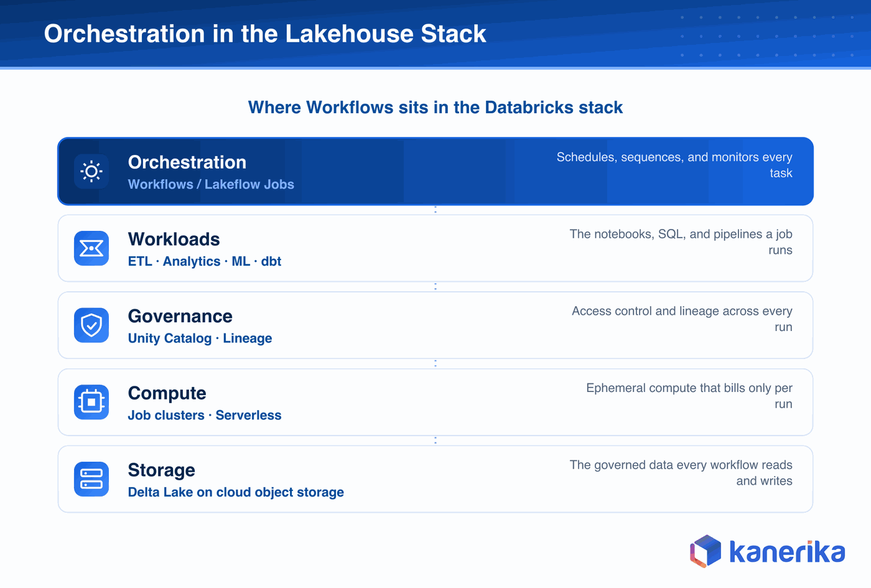Image resolution: width=871 pixels, height=588 pixels.
Task: Click the Kanerika cube logo icon
Action: [x=706, y=551]
